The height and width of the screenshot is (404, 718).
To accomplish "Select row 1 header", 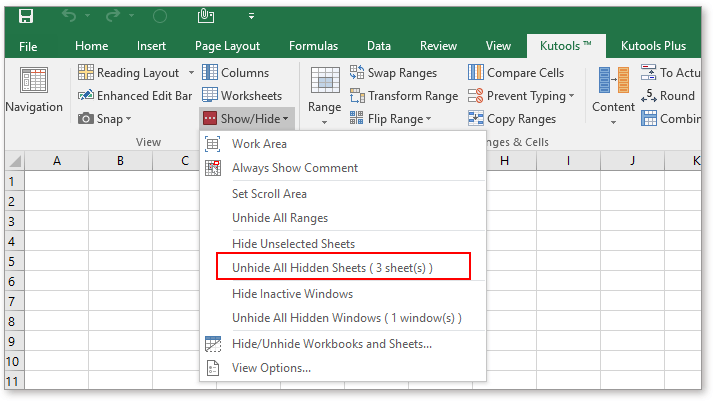I will pyautogui.click(x=15, y=181).
